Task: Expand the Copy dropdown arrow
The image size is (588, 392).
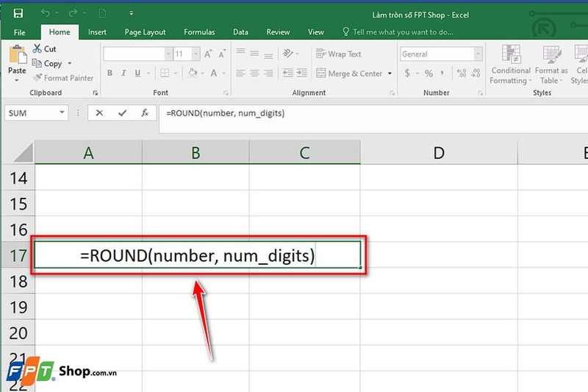Action: click(70, 63)
